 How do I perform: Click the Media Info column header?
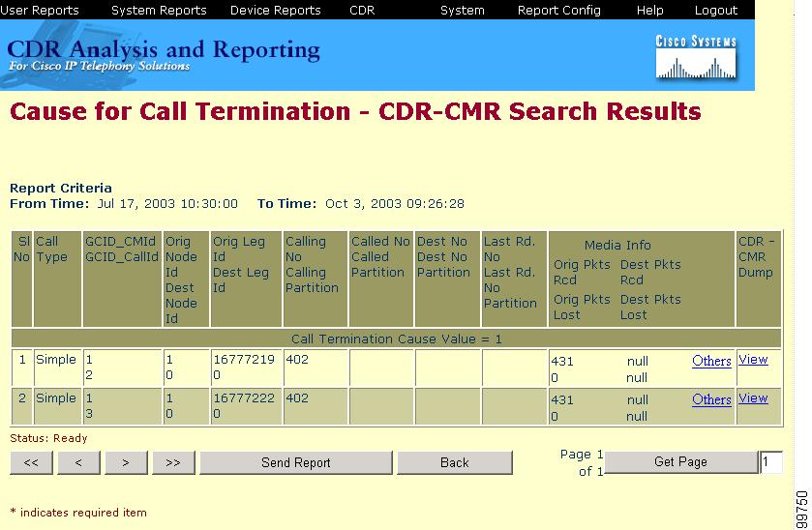(641, 279)
